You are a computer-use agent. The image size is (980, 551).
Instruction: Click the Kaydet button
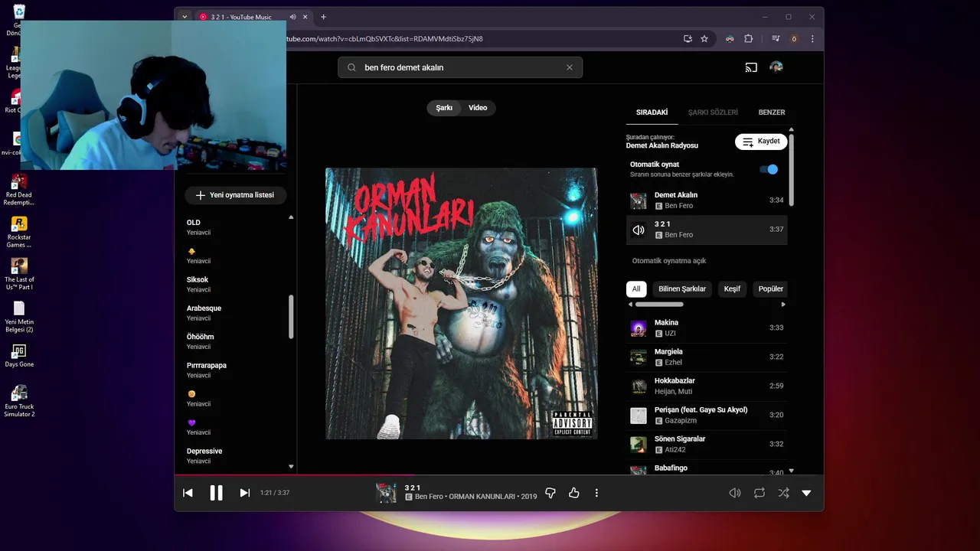pos(761,142)
